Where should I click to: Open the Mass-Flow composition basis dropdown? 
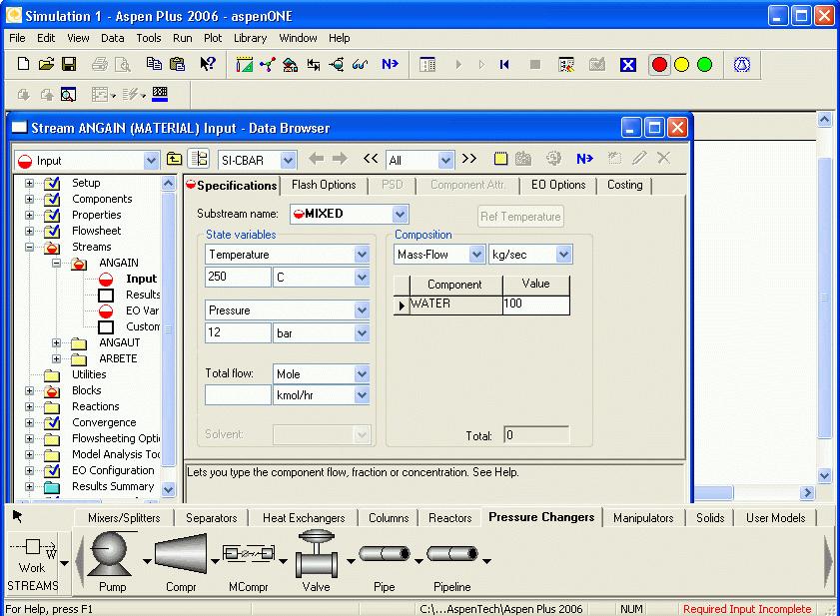pyautogui.click(x=476, y=255)
